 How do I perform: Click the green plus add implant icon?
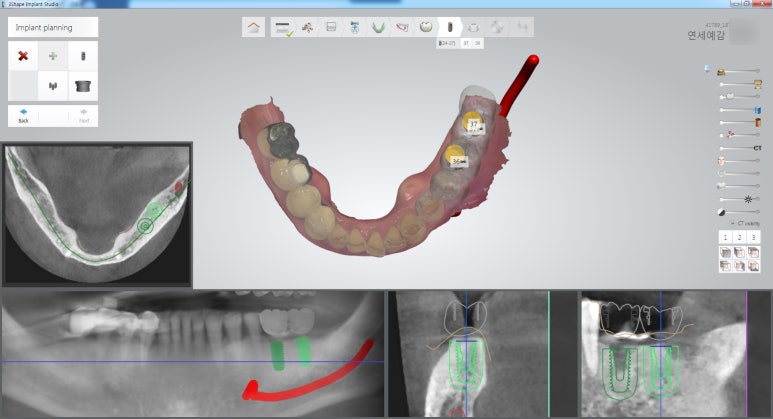point(52,56)
